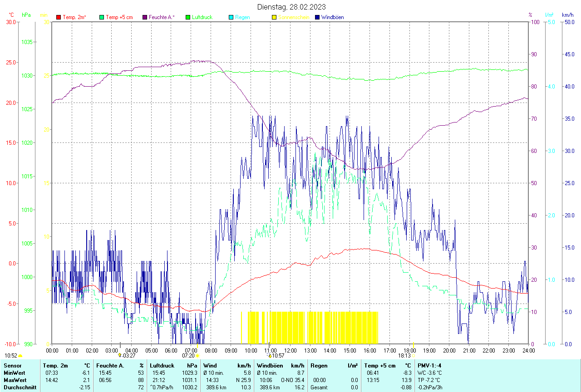Click the 18:00 time axis label
The height and width of the screenshot is (392, 581).
tap(409, 350)
